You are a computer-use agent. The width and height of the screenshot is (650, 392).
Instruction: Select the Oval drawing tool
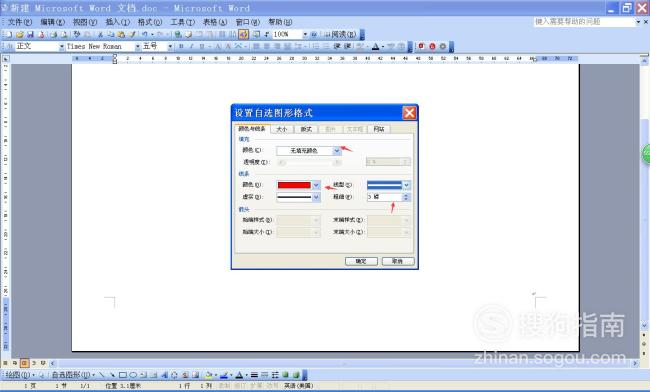coord(133,375)
